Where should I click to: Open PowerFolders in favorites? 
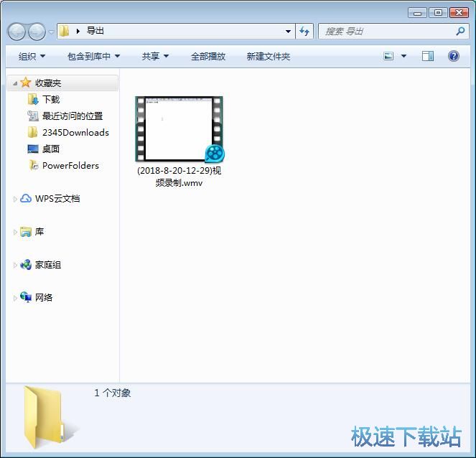[70, 166]
